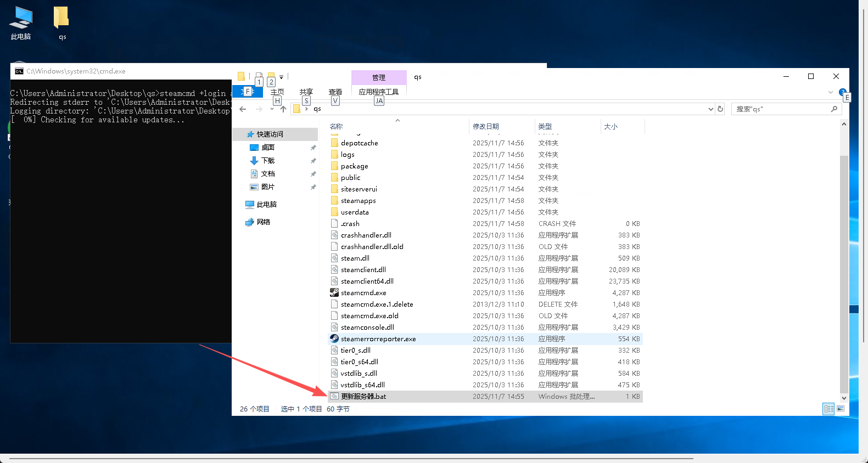The width and height of the screenshot is (868, 463).
Task: Open the 查看 ribbon tab
Action: 335,92
